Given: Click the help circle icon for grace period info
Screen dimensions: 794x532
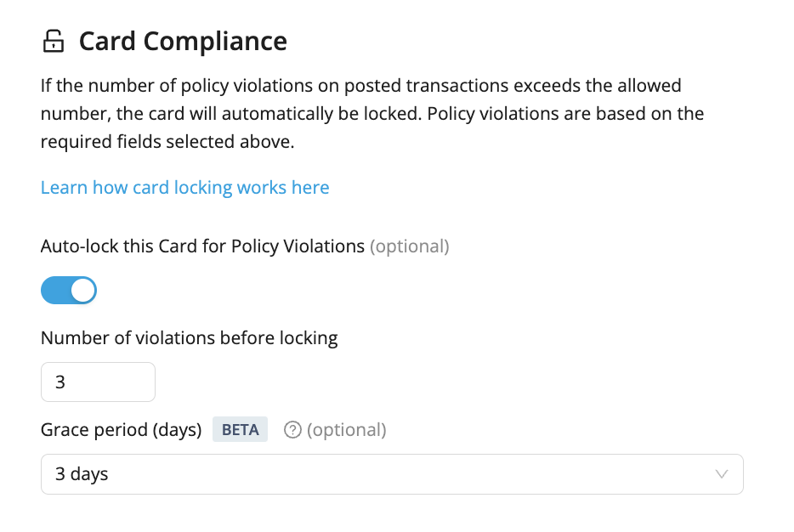Looking at the screenshot, I should (x=292, y=429).
